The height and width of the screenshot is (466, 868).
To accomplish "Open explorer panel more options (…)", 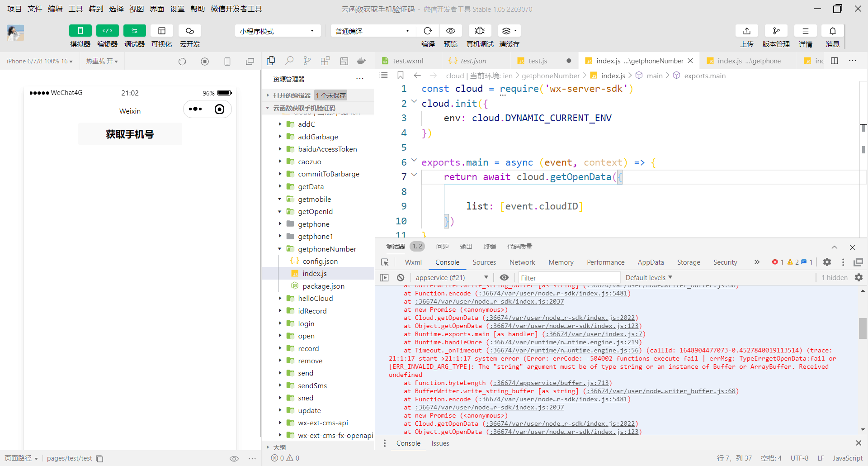I will (360, 79).
